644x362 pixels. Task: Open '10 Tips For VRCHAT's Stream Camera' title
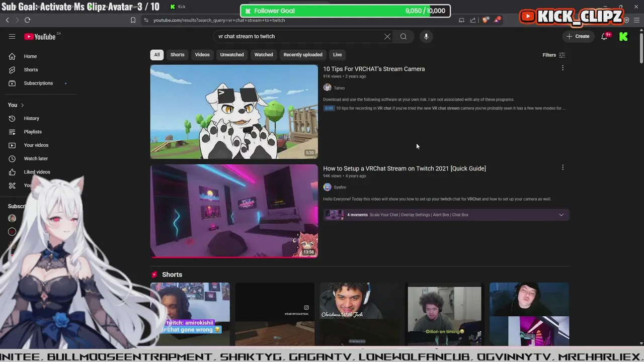(374, 69)
